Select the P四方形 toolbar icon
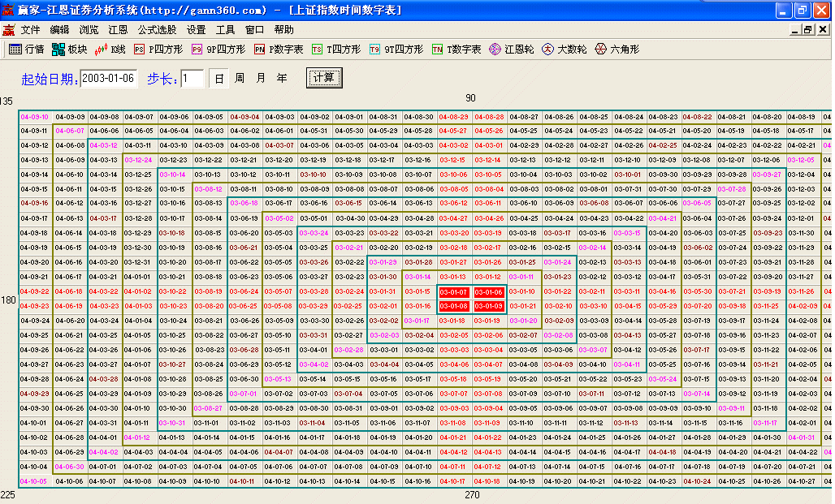This screenshot has width=835, height=504. (x=158, y=50)
